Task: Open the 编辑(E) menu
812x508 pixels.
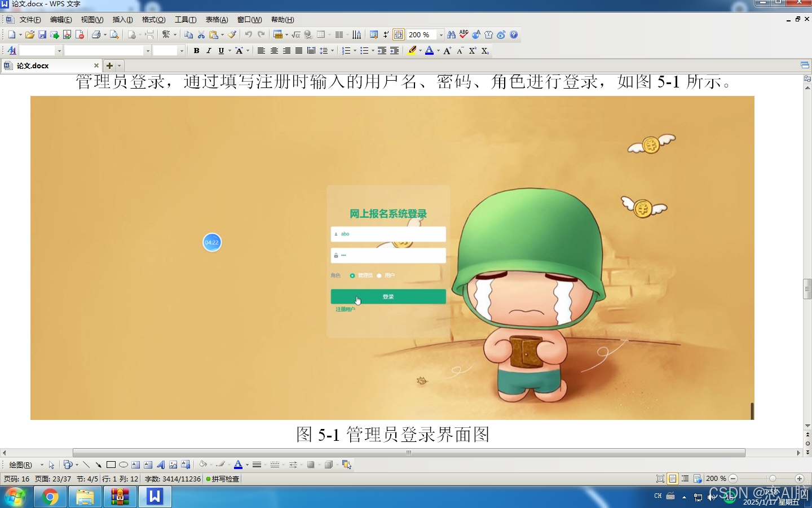Action: pos(61,20)
